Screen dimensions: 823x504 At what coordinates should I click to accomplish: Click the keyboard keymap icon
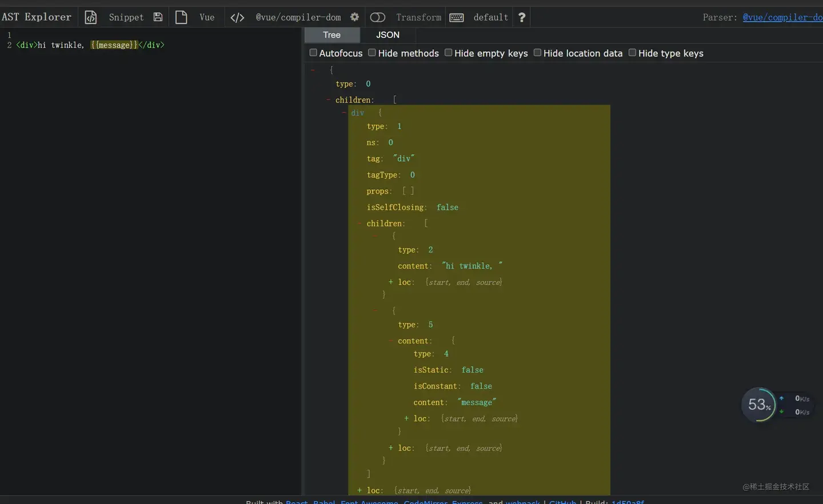[457, 17]
